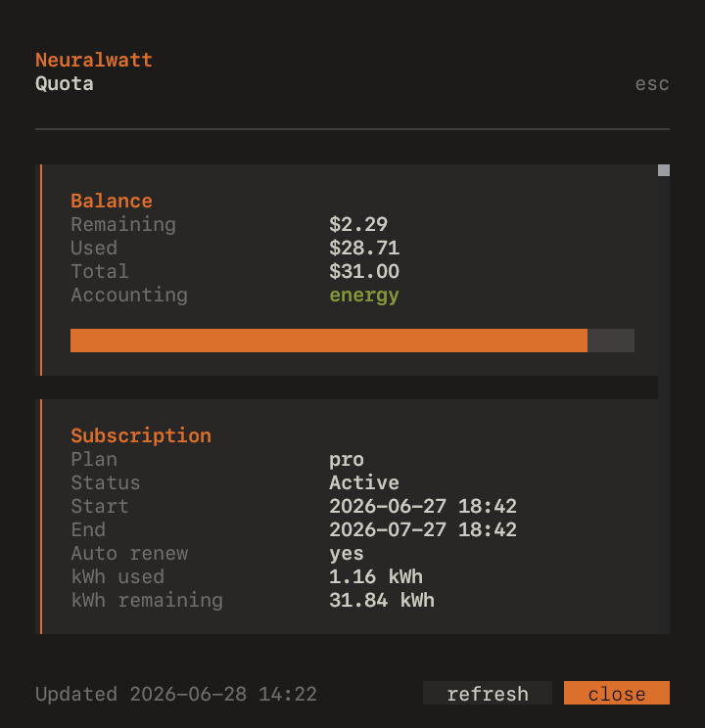Click the Used value $28.71

pyautogui.click(x=364, y=248)
